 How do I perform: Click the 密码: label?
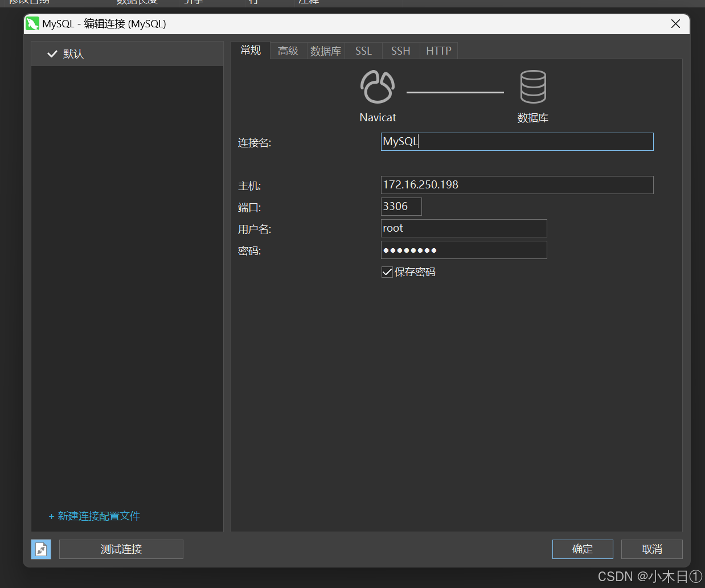(x=249, y=251)
